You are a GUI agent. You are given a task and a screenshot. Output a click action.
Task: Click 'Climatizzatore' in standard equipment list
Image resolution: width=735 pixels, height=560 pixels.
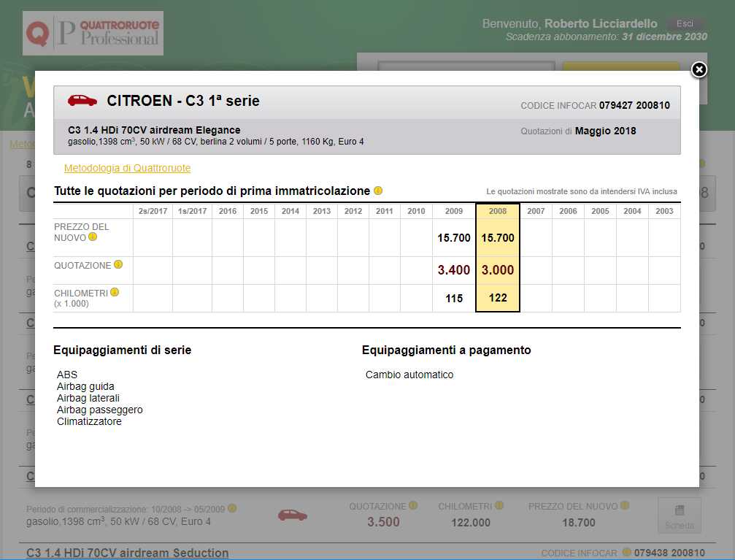[89, 421]
